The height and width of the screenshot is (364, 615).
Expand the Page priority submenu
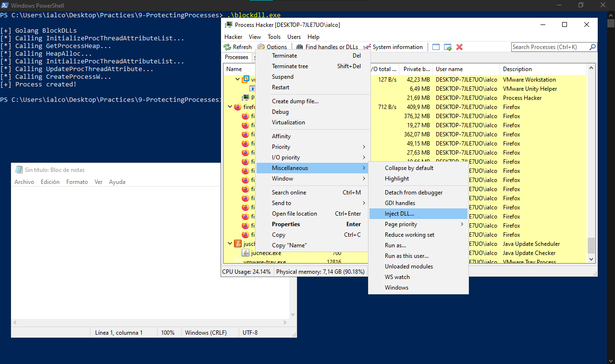pos(418,224)
